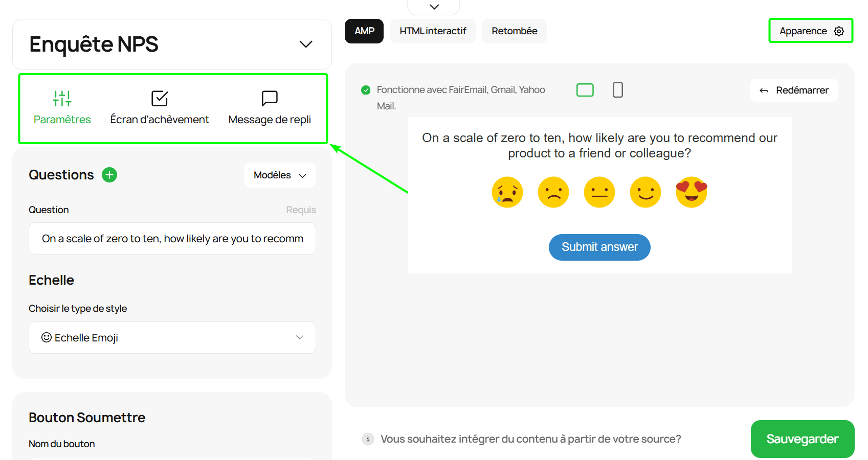Open the Echelle Emoji style dropdown

(x=172, y=337)
